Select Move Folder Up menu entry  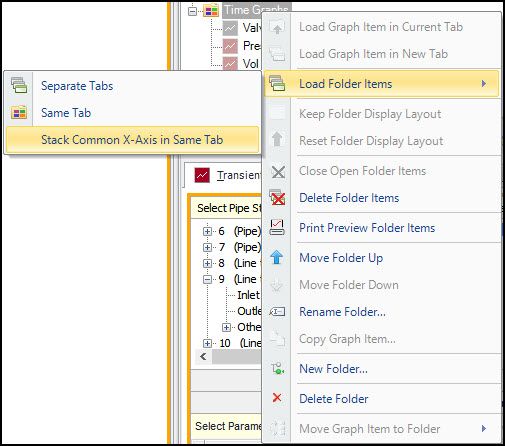[x=382, y=258]
